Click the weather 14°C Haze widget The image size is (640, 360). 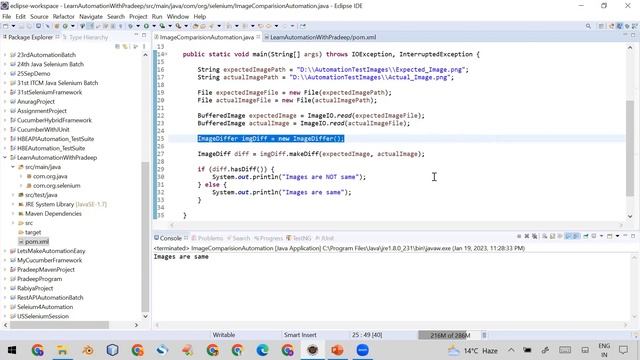pos(473,350)
